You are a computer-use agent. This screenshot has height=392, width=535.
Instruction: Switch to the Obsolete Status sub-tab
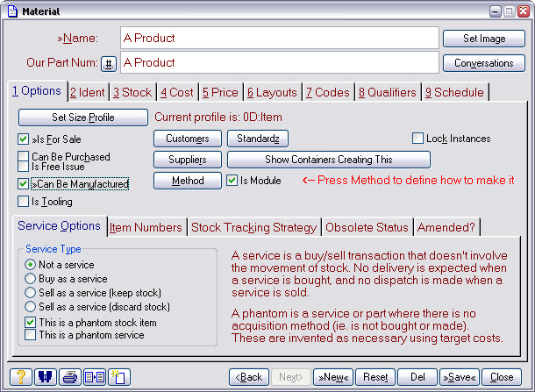tap(367, 227)
